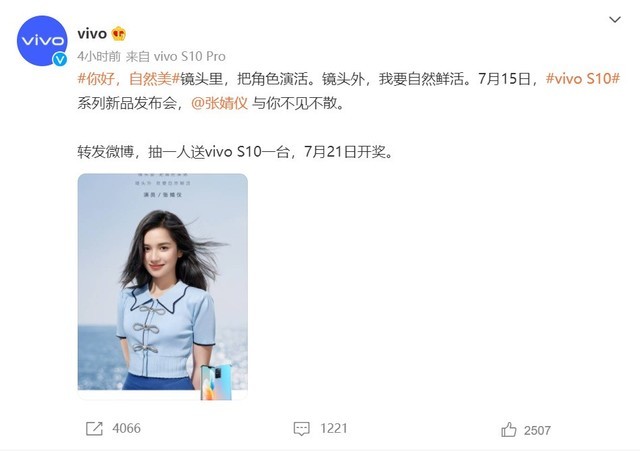Expand the post options chevron
Screen dimensions: 640x451
pos(615,20)
